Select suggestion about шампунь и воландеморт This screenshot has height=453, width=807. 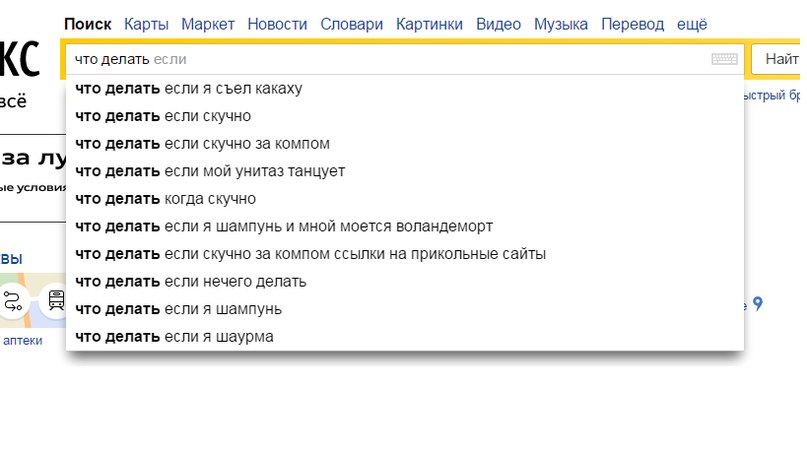pyautogui.click(x=405, y=226)
